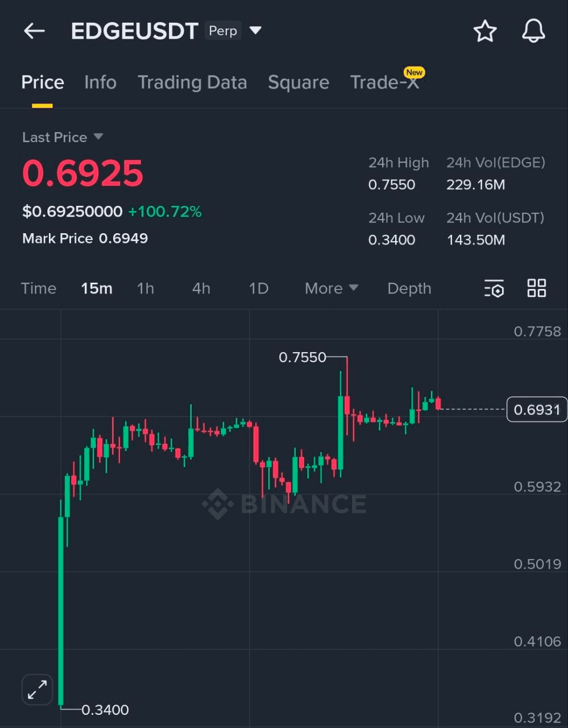Open the Last Price selector dropdown

click(63, 137)
